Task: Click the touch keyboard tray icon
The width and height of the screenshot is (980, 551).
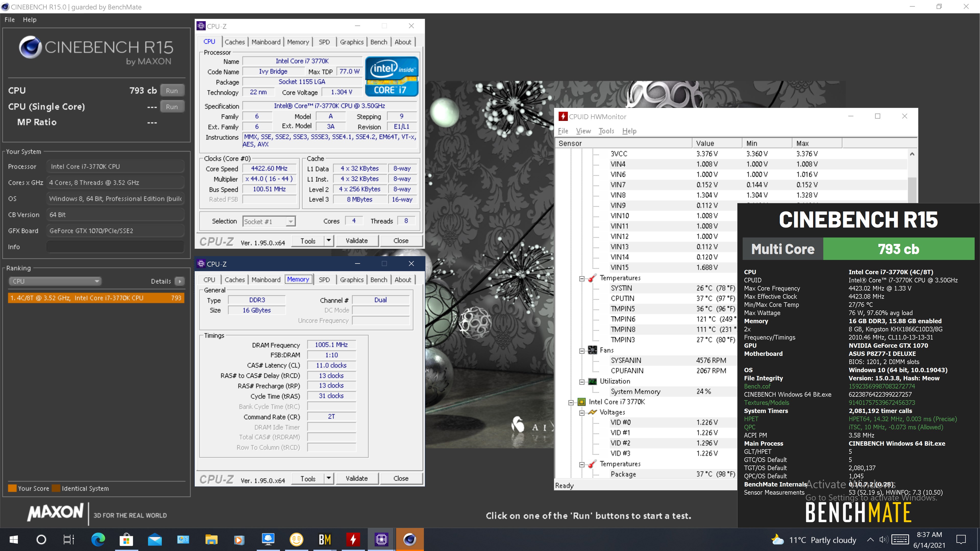Action: coord(900,539)
